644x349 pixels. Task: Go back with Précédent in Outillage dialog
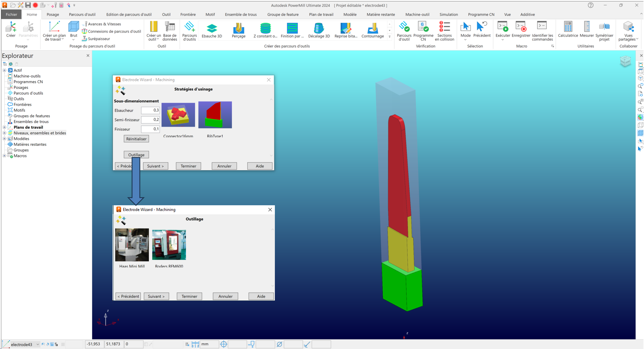(x=128, y=296)
